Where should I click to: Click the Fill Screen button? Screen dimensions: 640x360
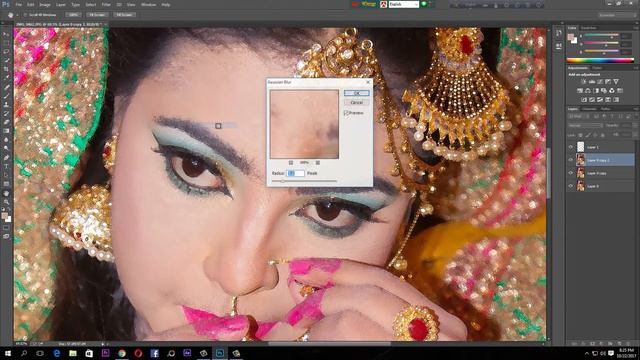(x=124, y=15)
